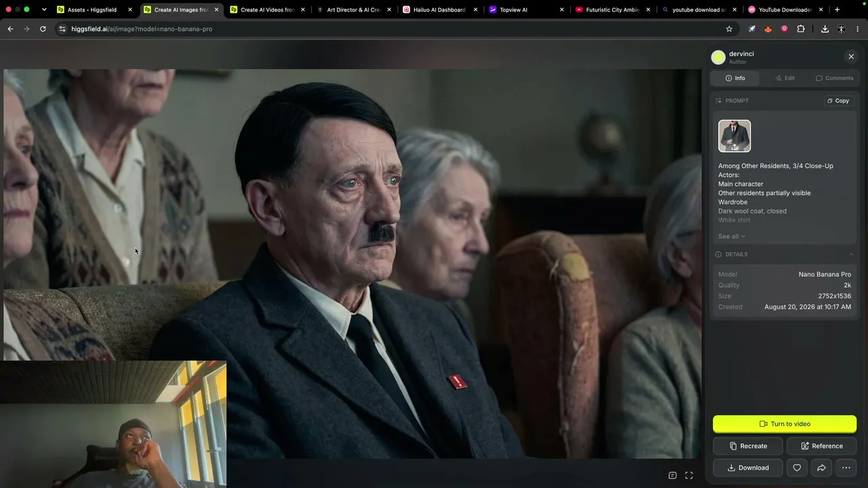Click the caption icon beside fullscreen
This screenshot has width=868, height=488.
click(x=673, y=475)
